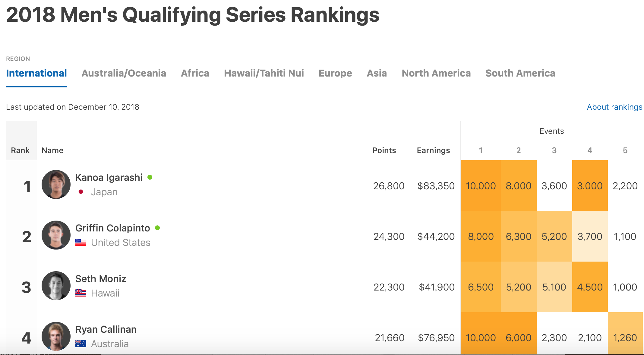
Task: Click green status dot beside Kanoa Igarashi
Action: 150,177
